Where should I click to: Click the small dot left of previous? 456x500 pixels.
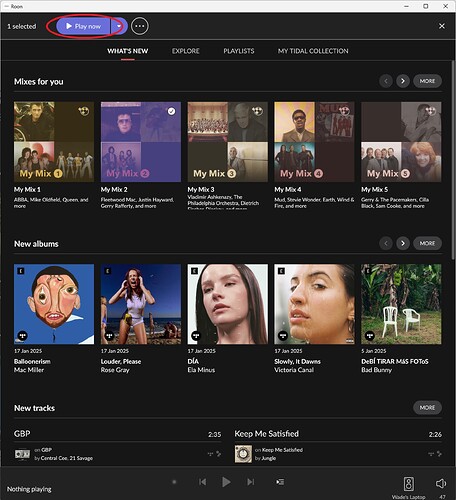coord(174,482)
